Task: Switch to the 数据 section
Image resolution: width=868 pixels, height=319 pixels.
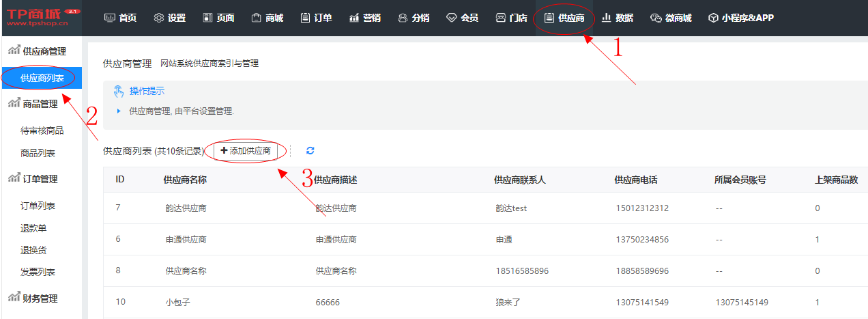Action: (617, 18)
